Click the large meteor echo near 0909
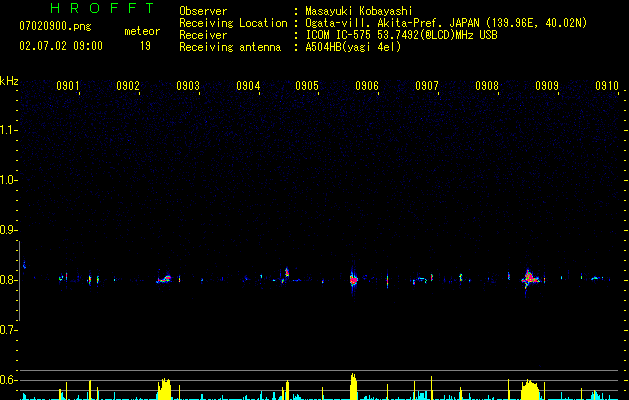 tap(530, 278)
